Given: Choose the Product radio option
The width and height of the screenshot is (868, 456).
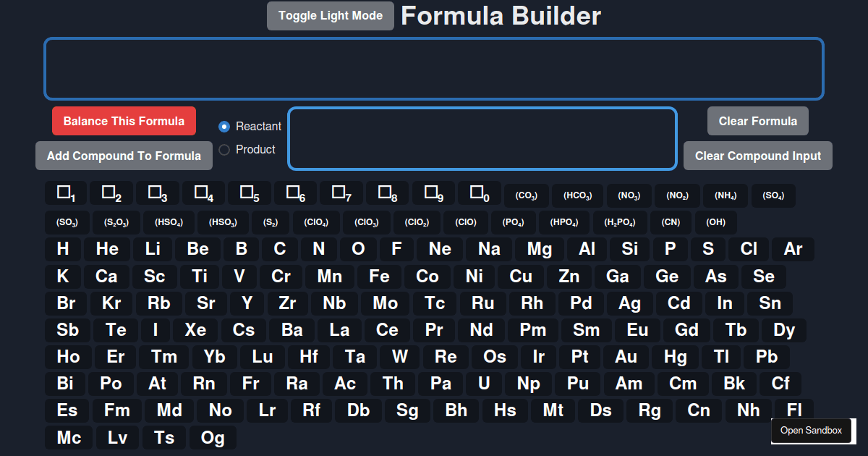Looking at the screenshot, I should click(x=224, y=150).
